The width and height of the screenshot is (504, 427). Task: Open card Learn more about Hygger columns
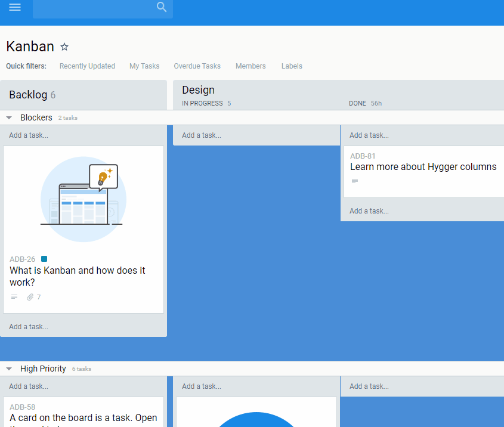423,167
